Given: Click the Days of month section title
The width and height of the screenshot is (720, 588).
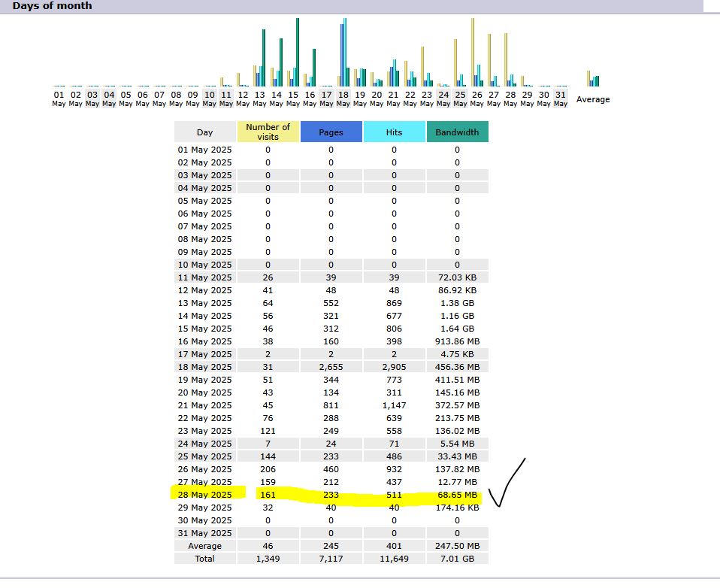Looking at the screenshot, I should 52,6.
